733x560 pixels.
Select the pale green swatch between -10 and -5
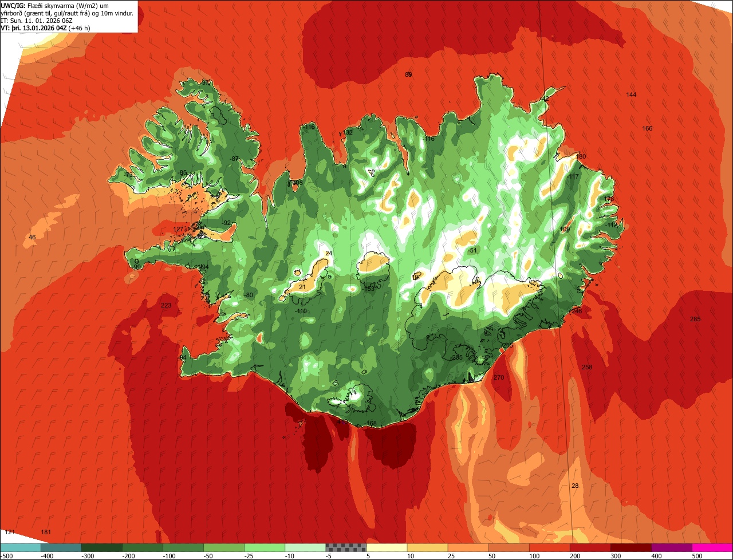(x=305, y=547)
